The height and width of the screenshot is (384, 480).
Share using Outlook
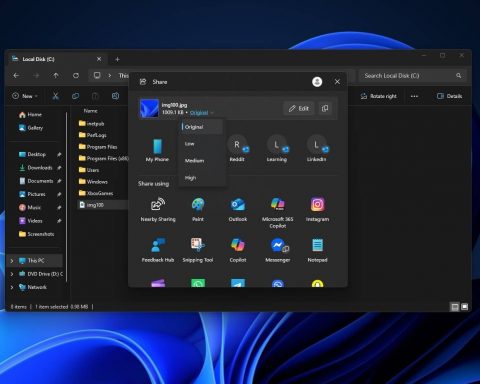(x=238, y=209)
